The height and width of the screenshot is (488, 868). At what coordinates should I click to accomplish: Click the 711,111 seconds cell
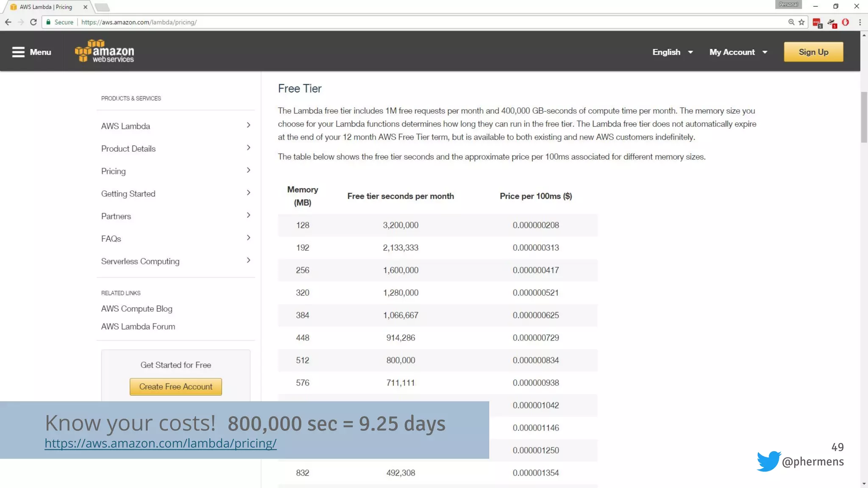pyautogui.click(x=401, y=383)
